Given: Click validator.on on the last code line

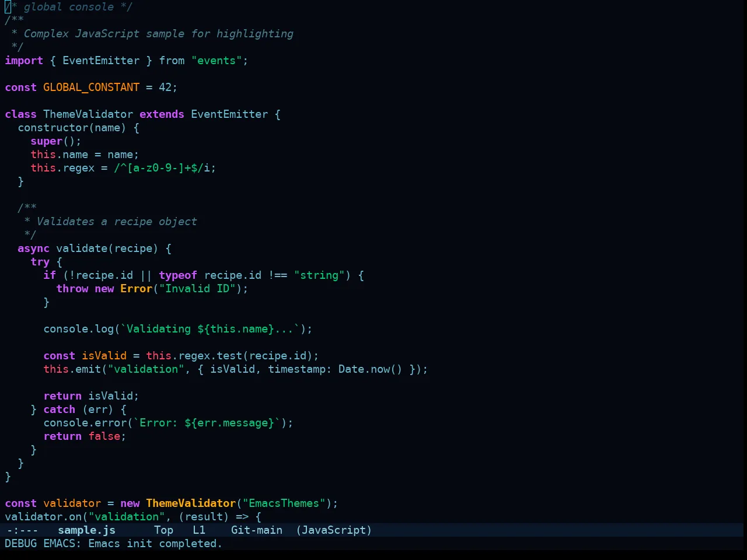Looking at the screenshot, I should (x=43, y=517).
